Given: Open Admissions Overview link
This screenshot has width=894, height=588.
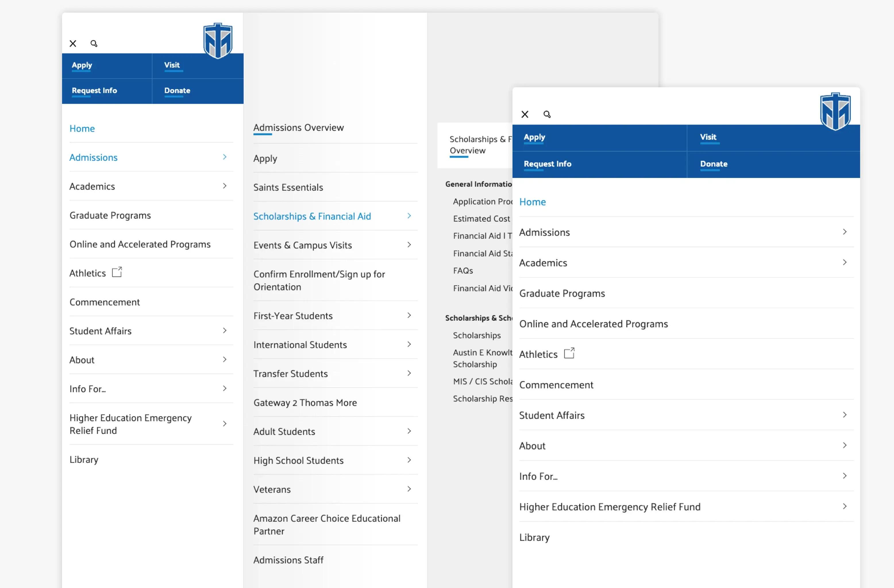Looking at the screenshot, I should [299, 128].
